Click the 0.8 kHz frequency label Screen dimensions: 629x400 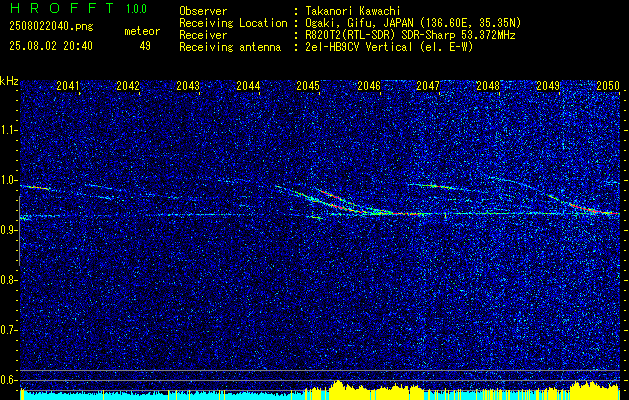9,280
